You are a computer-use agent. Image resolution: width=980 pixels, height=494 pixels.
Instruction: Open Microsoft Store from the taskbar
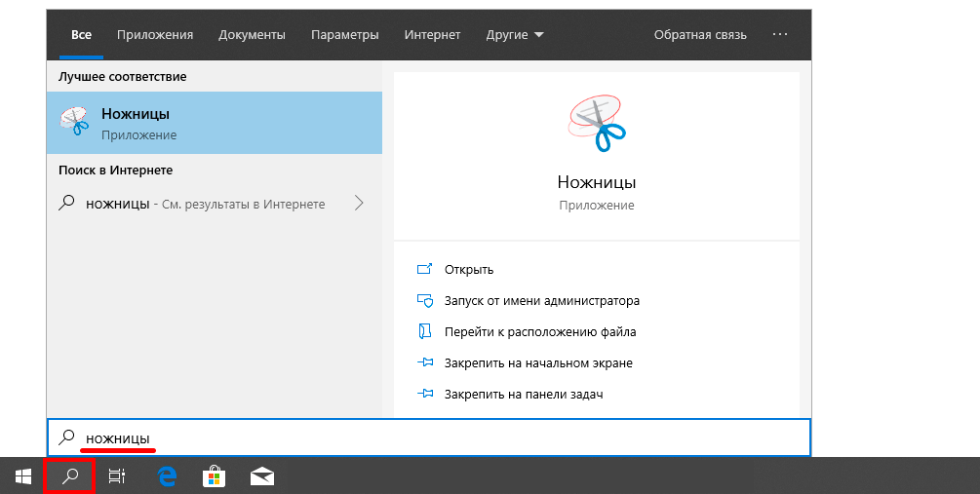click(215, 476)
